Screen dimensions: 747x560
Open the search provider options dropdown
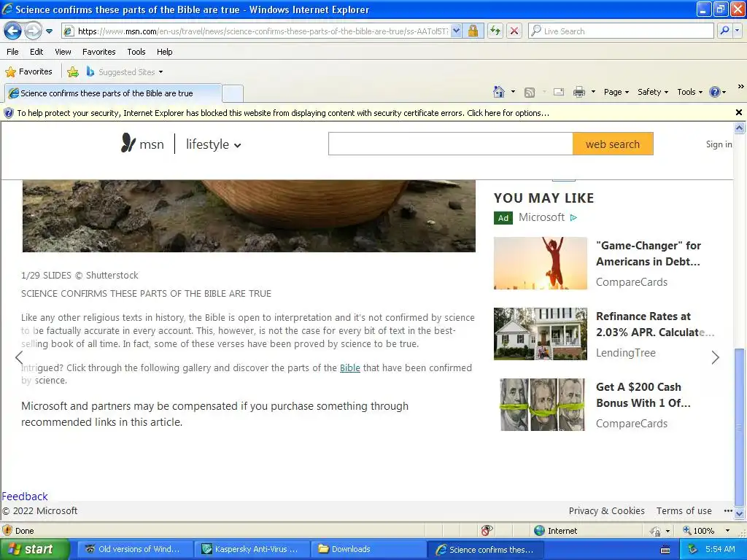click(737, 31)
